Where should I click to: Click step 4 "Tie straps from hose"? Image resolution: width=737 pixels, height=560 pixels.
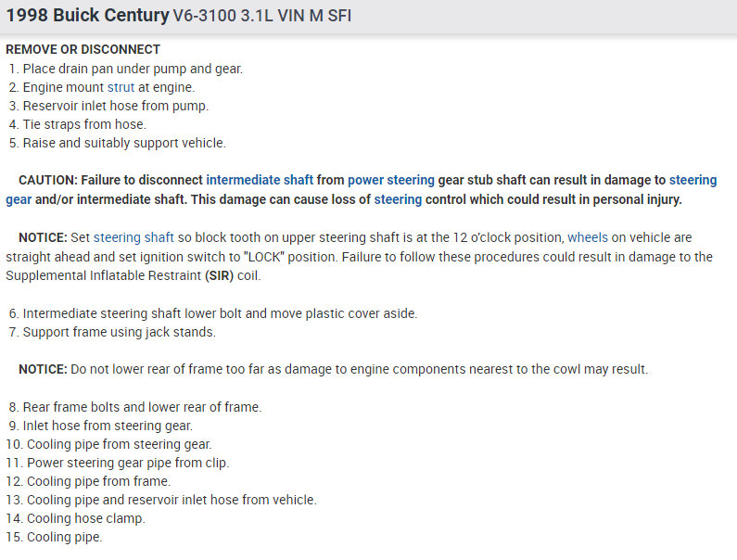tap(84, 124)
